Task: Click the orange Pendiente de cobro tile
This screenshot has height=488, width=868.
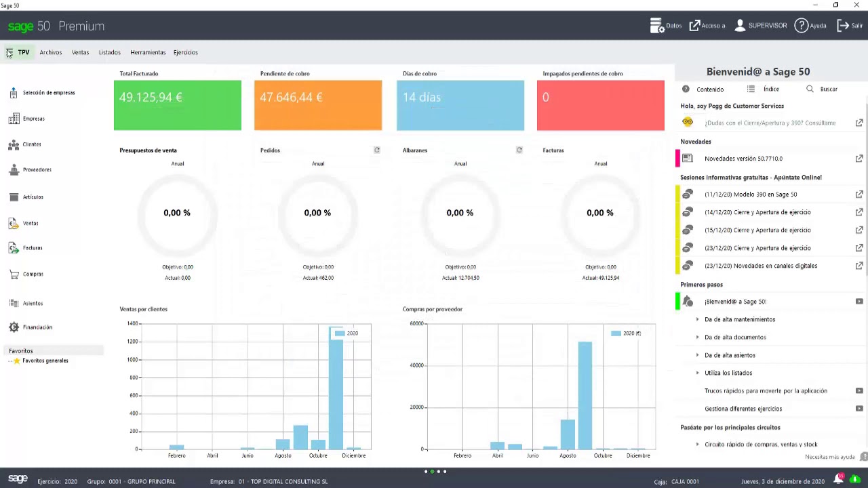Action: click(x=318, y=105)
